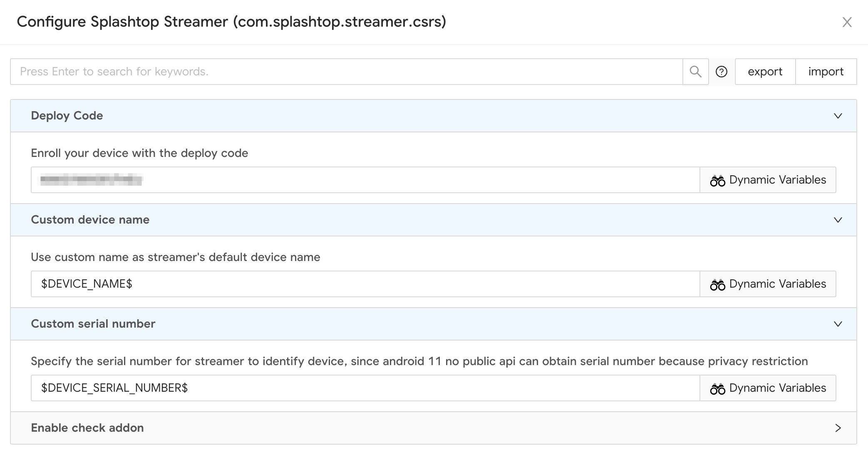Click binoculars icon beside $DEVICE_SERIAL_NUMBER$ field

pos(717,388)
